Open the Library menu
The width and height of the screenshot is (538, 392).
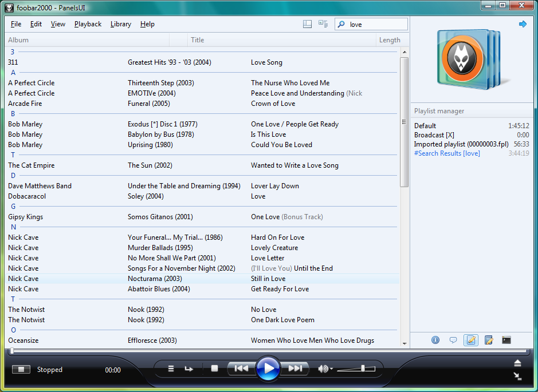pos(120,24)
